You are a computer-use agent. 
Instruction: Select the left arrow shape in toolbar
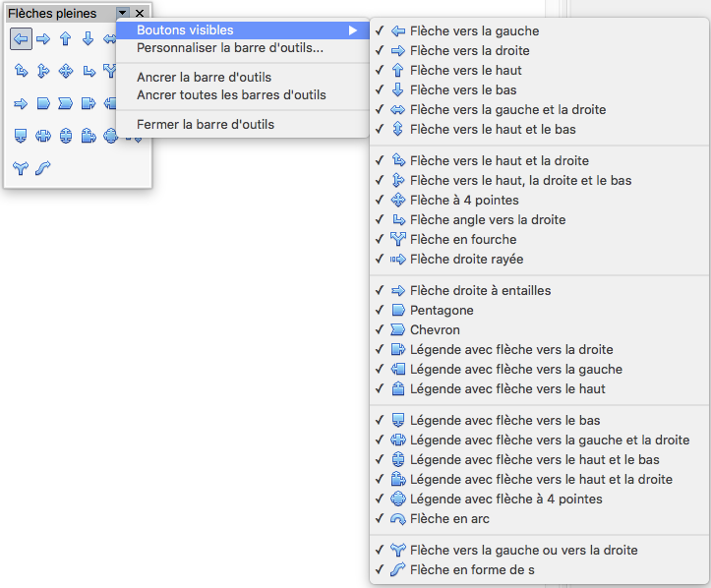(21, 39)
